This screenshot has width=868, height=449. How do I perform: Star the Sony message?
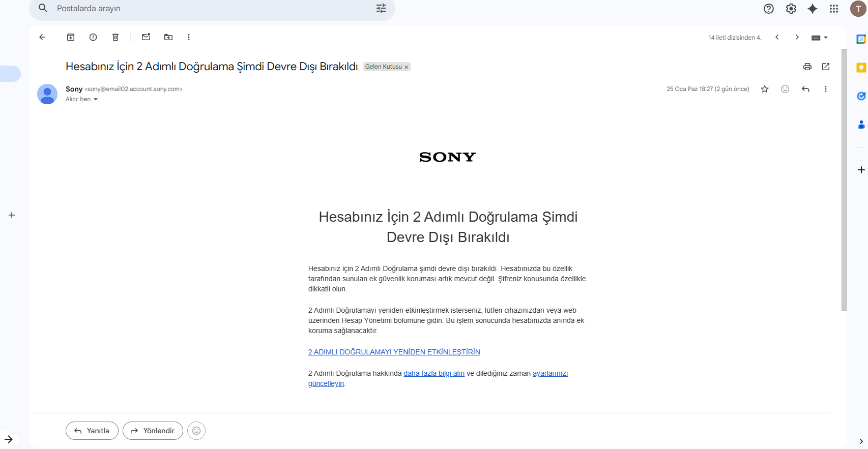pyautogui.click(x=765, y=89)
